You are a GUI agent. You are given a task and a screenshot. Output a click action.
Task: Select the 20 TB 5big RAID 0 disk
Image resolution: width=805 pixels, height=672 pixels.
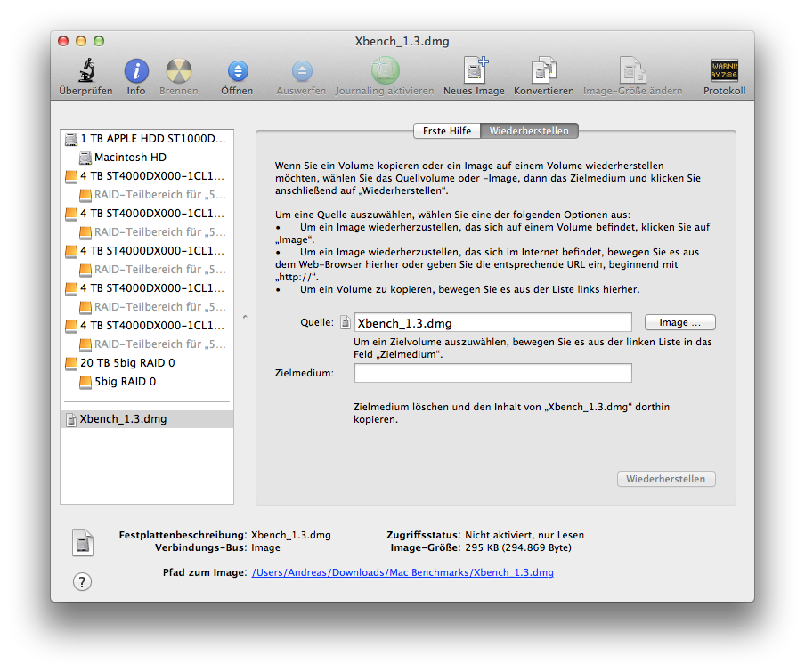(x=146, y=362)
